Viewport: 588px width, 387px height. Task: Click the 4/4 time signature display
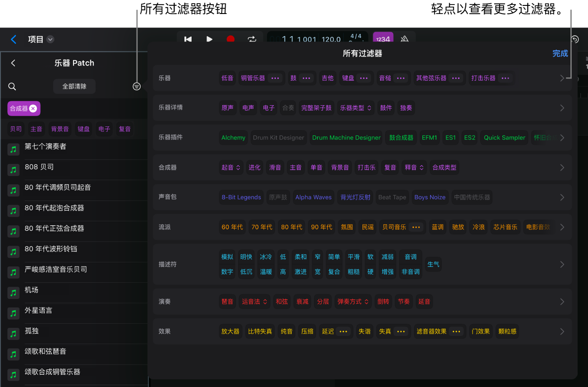[x=356, y=37]
